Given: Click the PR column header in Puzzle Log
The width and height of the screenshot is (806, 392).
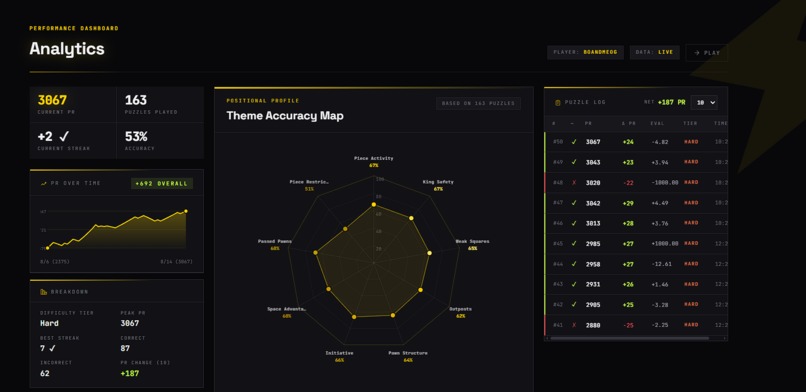Looking at the screenshot, I should (x=588, y=123).
